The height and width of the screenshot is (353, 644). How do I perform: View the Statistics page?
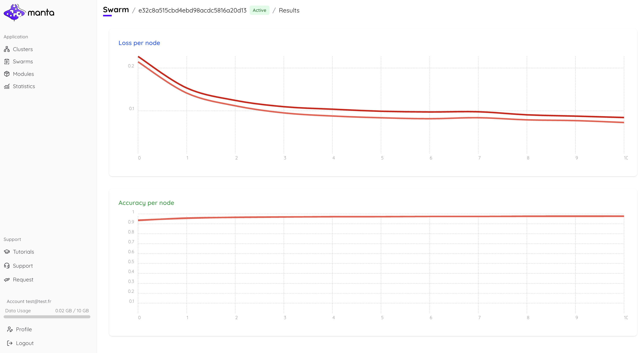24,86
